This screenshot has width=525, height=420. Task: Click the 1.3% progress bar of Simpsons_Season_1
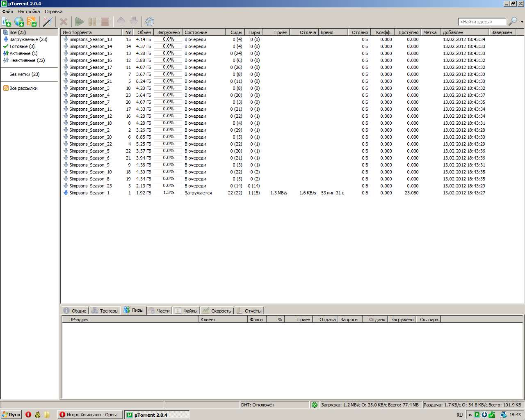(x=168, y=193)
